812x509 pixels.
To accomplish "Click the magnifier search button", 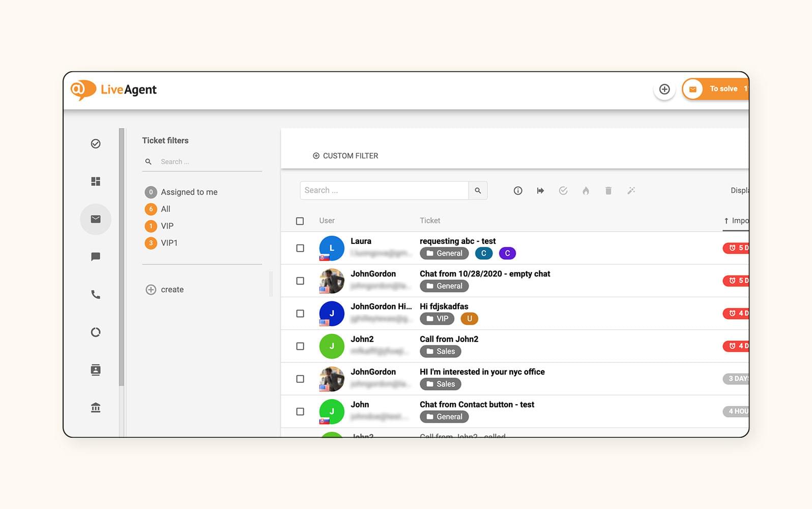I will (x=478, y=190).
